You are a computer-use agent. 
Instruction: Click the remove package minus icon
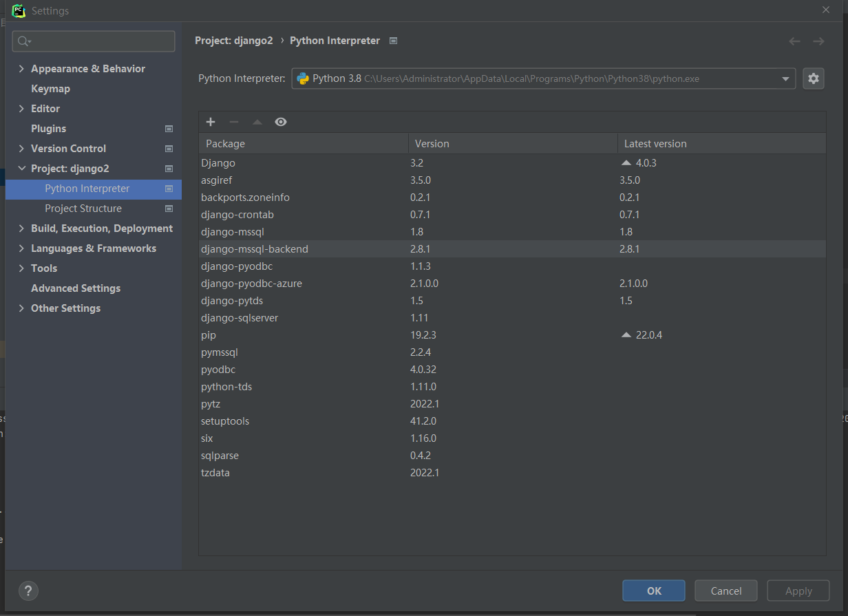click(x=234, y=122)
